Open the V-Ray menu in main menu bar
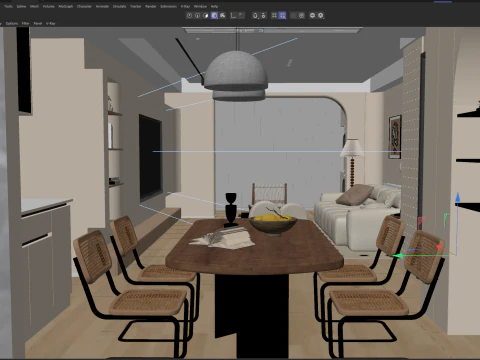The image size is (480, 360). tap(185, 6)
